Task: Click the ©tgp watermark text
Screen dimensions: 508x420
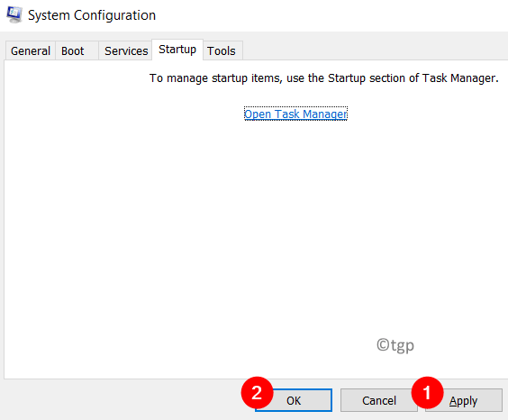Action: click(x=395, y=345)
